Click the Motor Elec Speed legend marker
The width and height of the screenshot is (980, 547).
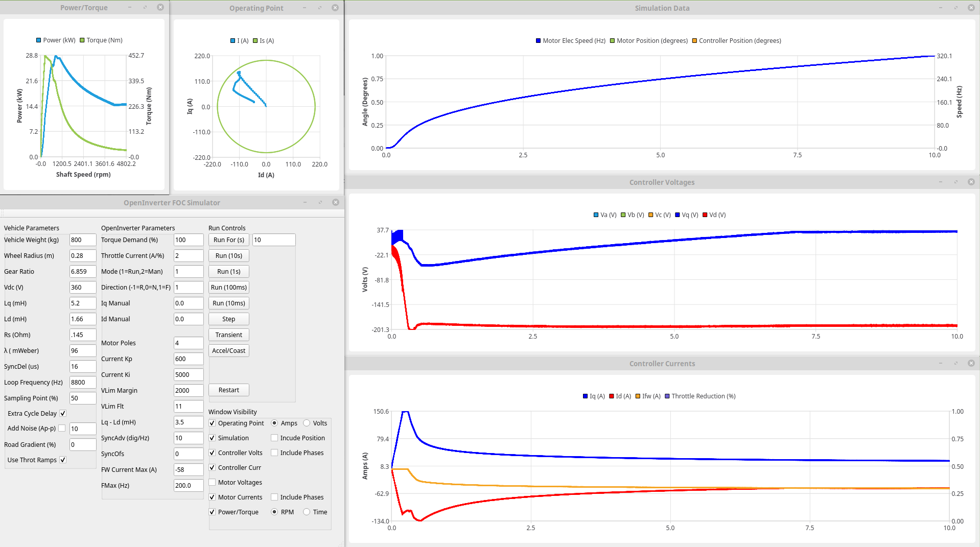(x=538, y=41)
